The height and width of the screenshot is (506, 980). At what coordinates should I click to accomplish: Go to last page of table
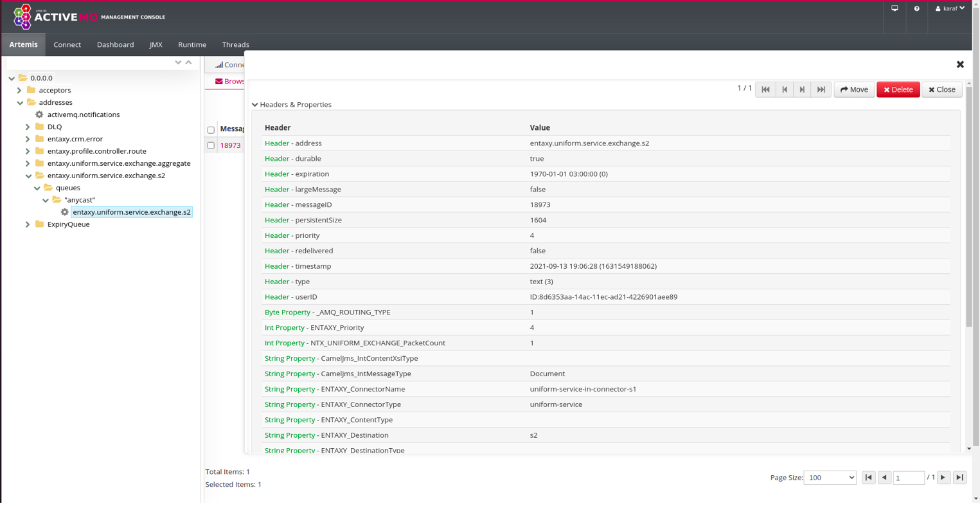[959, 478]
